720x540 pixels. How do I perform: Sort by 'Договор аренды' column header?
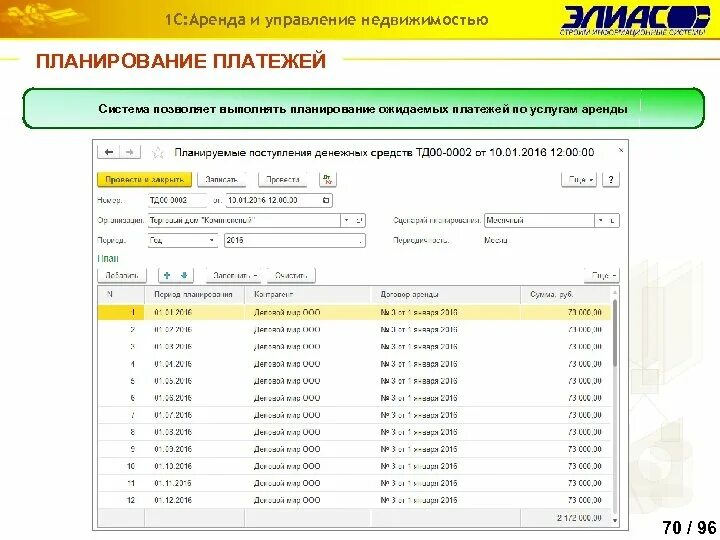tap(445, 294)
